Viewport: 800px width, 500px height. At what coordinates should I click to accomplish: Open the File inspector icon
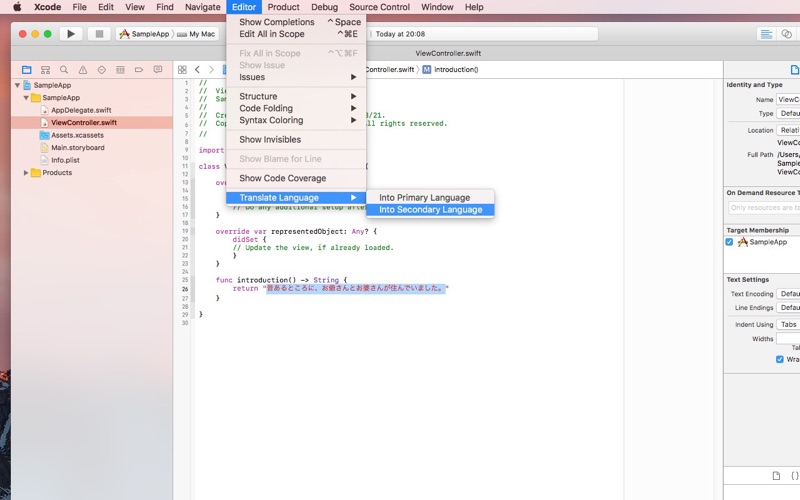coord(794,70)
